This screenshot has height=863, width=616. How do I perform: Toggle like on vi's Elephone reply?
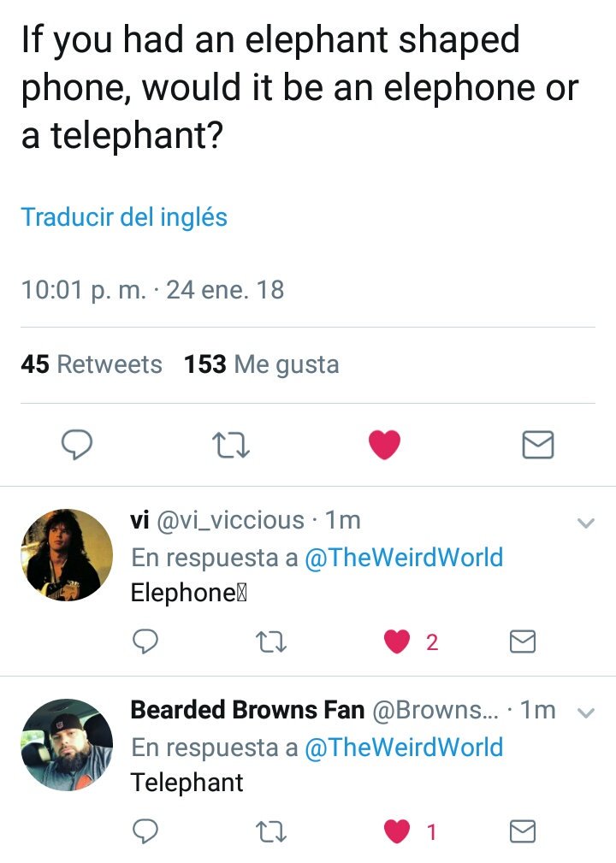397,641
